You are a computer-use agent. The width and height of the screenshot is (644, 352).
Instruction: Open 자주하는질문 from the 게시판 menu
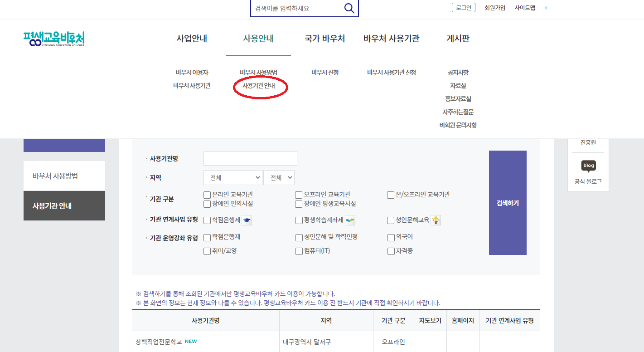click(x=458, y=112)
